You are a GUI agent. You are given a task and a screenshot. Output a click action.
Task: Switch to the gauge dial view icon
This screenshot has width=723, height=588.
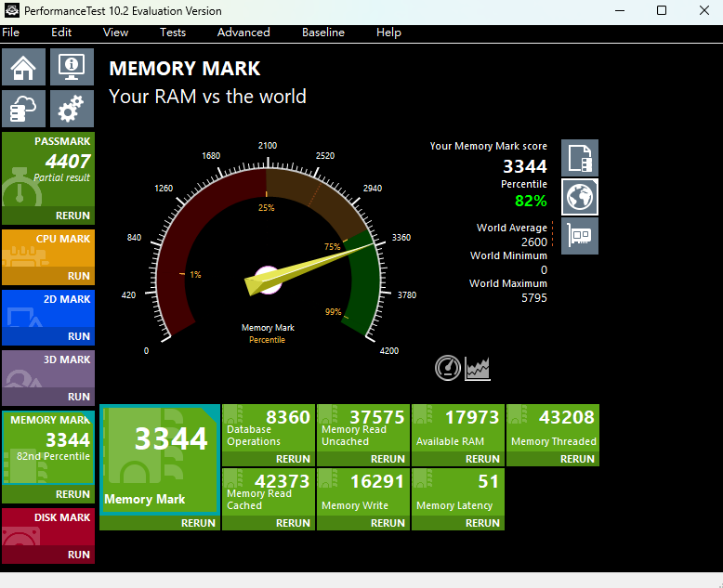[448, 368]
